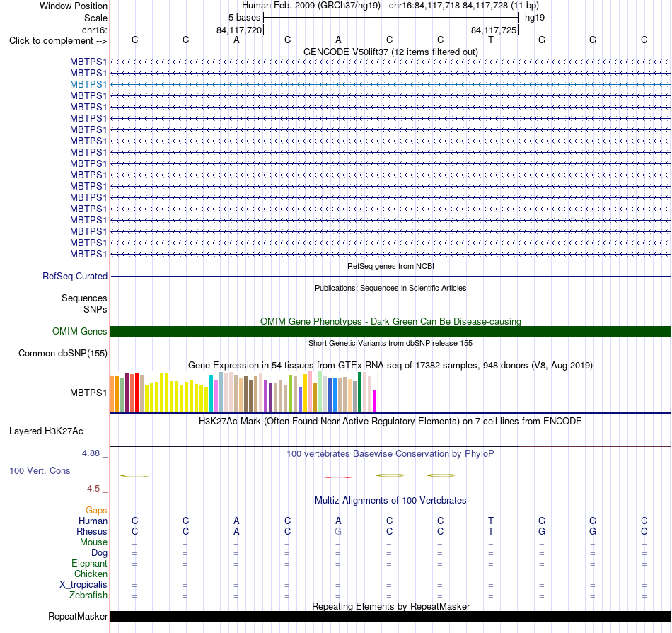Click the dark green OMIM Genes bar
Viewport: 672px width, 633px height.
[390, 331]
